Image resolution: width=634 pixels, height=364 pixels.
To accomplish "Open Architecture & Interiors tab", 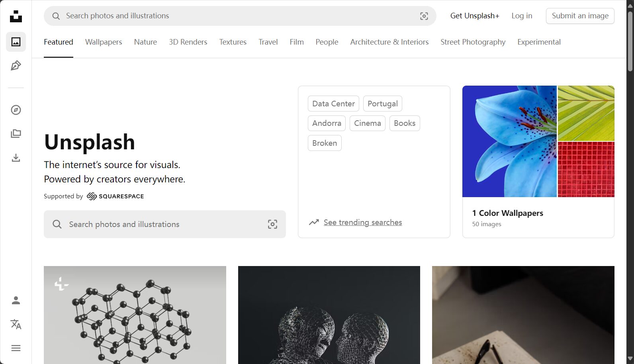I will (x=389, y=42).
